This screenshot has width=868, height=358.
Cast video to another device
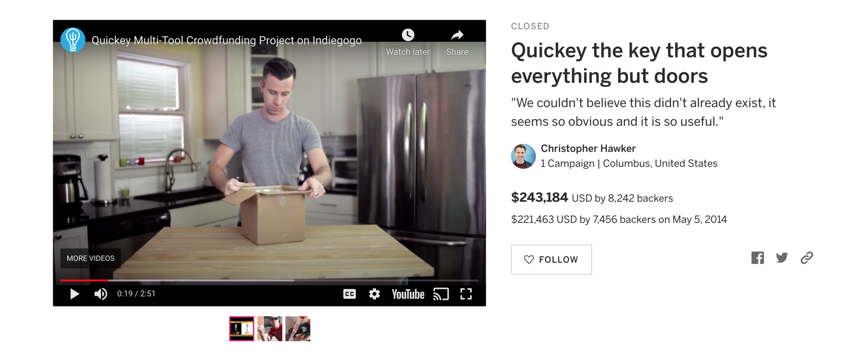click(441, 294)
